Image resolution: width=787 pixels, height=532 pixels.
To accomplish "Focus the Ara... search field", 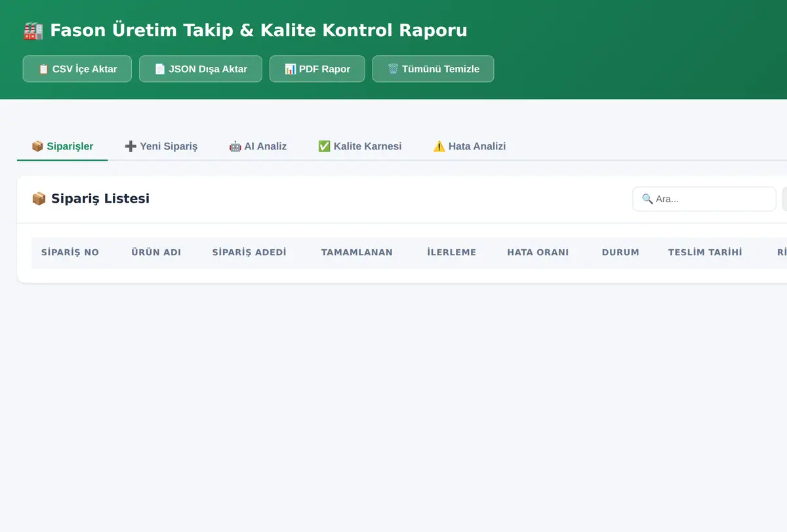I will [704, 199].
